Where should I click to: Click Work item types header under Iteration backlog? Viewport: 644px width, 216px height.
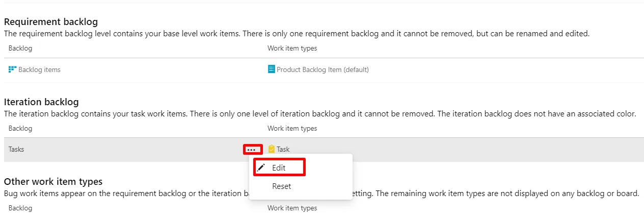[292, 129]
